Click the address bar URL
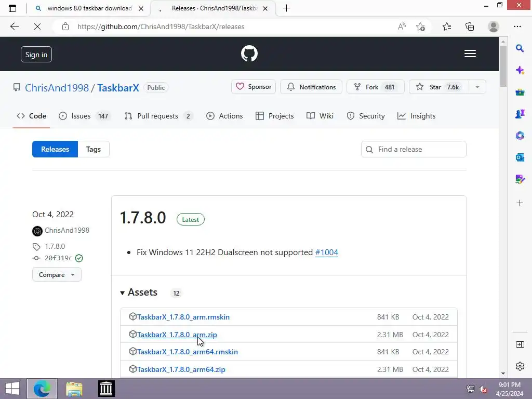 (161, 26)
